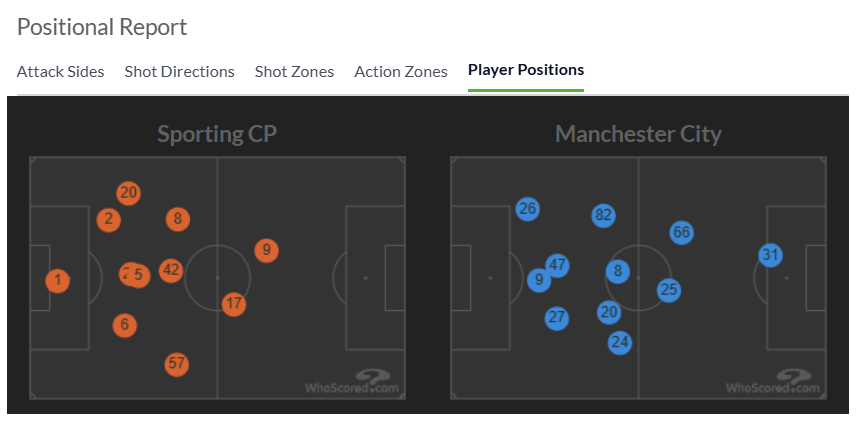Click the Sporting CP team heading
This screenshot has width=856, height=430.
217,134
